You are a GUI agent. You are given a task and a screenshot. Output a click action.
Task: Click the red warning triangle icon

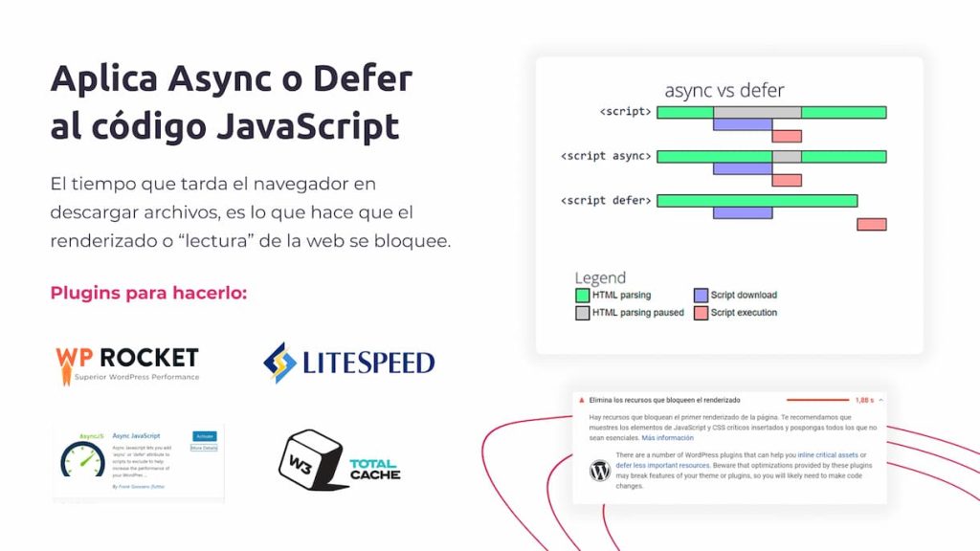[x=580, y=400]
